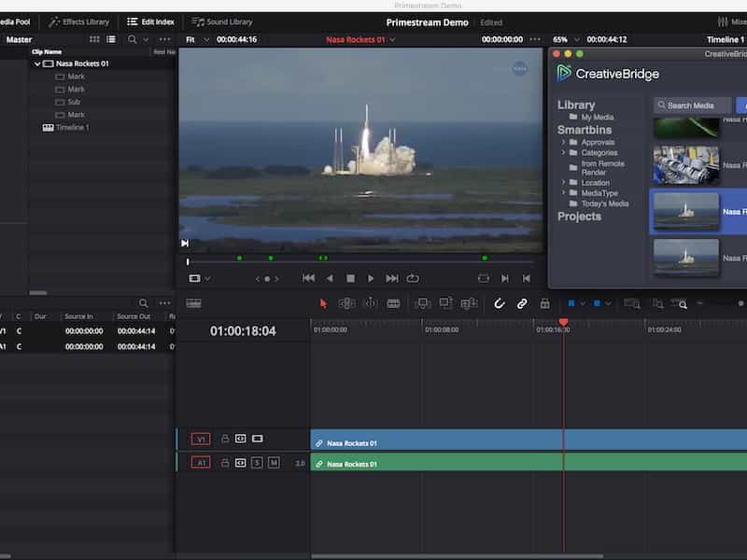The image size is (747, 560).
Task: Solo the A1 audio track
Action: [257, 463]
